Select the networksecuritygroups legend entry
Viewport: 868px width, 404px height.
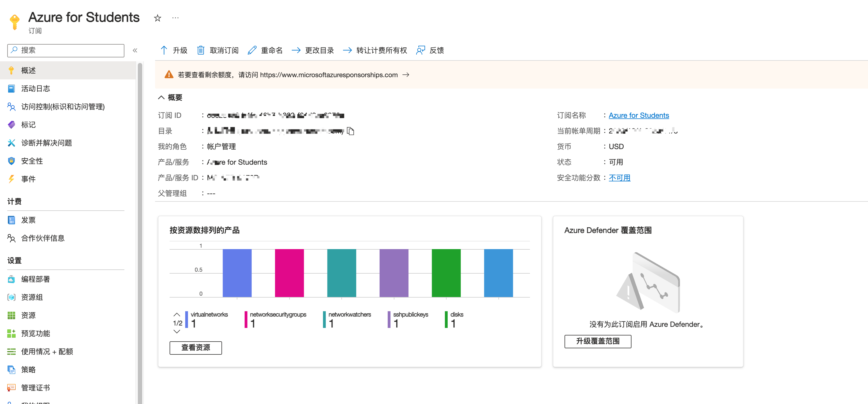coord(276,320)
